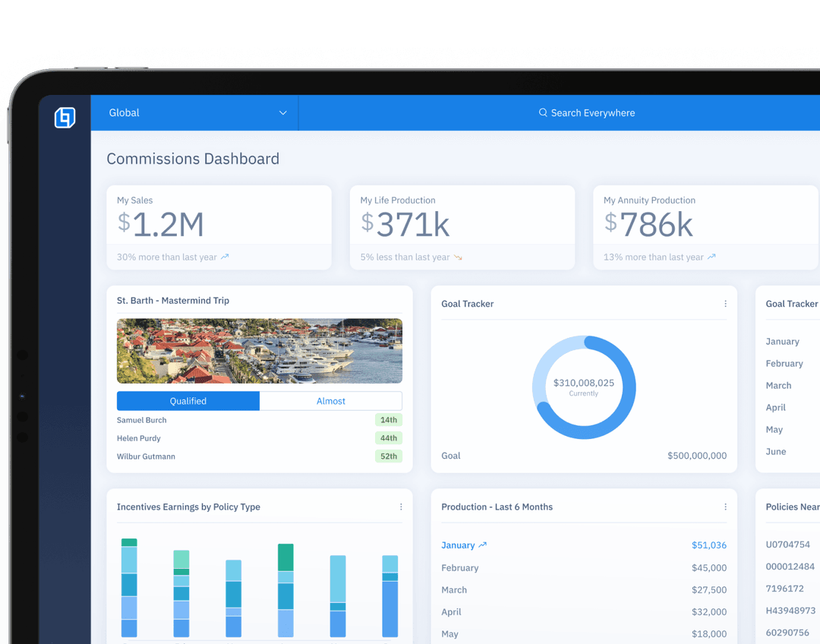The image size is (820, 644).
Task: Click the St. Barth destination photo
Action: tap(260, 350)
